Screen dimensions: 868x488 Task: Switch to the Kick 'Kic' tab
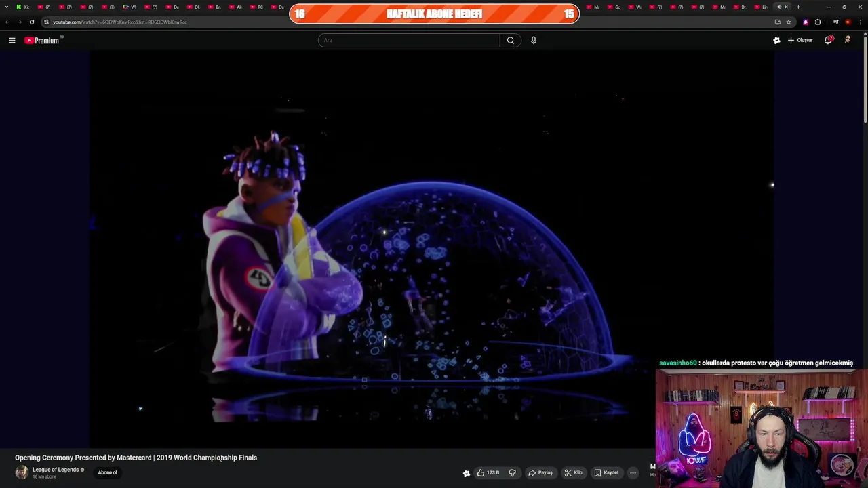23,7
